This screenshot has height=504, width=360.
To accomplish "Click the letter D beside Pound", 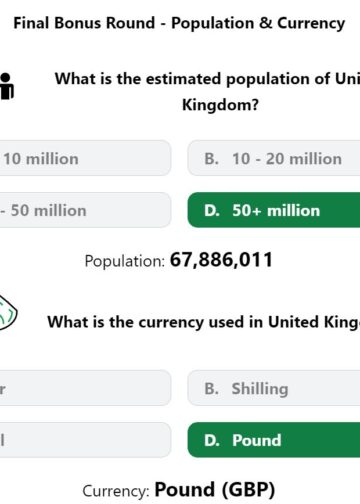I will 212,440.
